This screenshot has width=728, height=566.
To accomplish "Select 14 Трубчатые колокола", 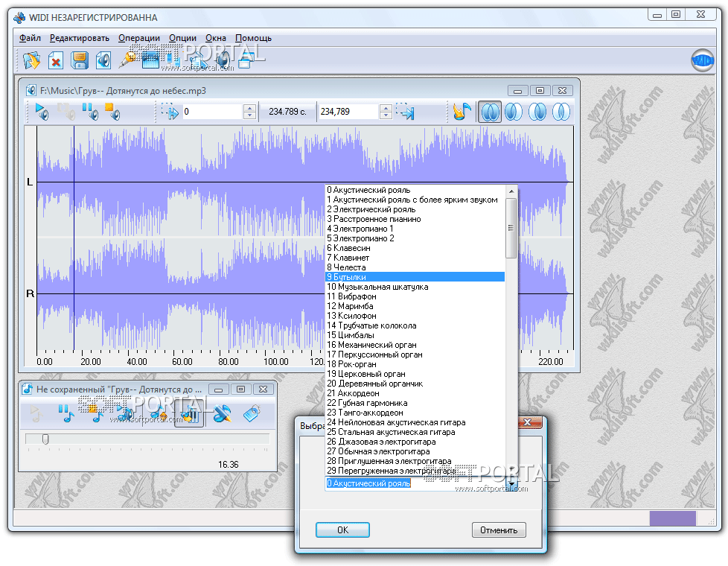I will [x=415, y=325].
